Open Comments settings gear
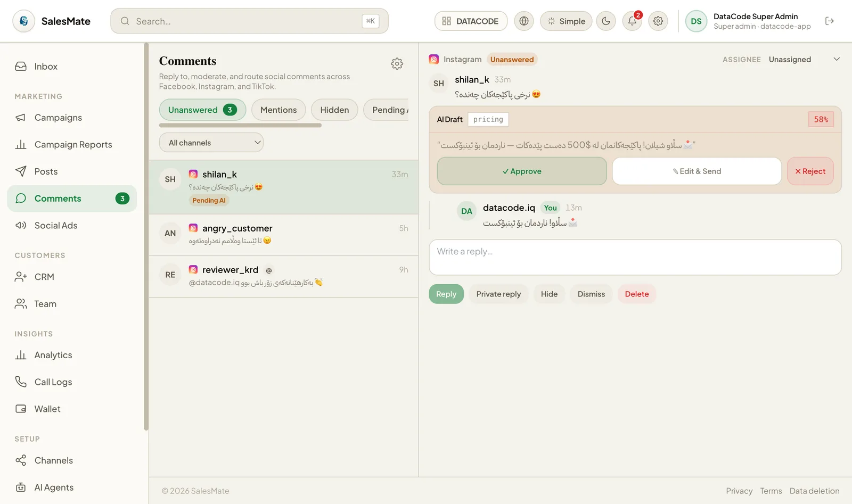Viewport: 852px width, 504px height. pyautogui.click(x=397, y=64)
